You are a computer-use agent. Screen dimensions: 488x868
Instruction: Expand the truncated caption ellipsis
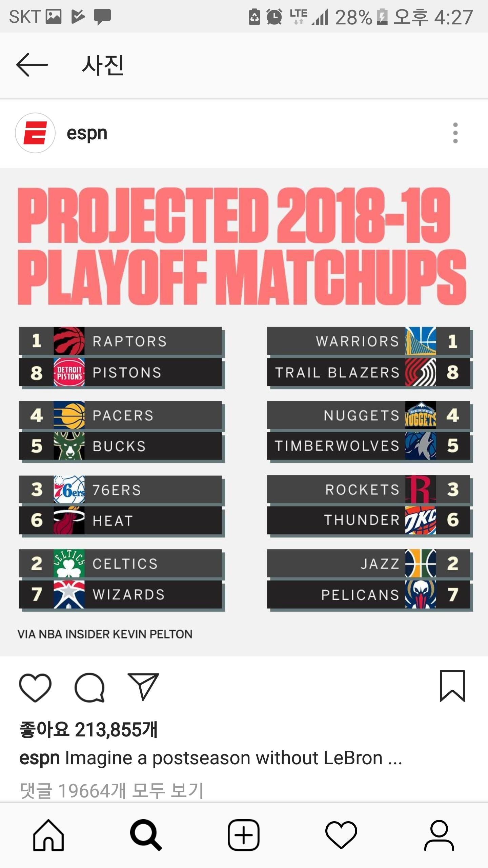coord(395,759)
